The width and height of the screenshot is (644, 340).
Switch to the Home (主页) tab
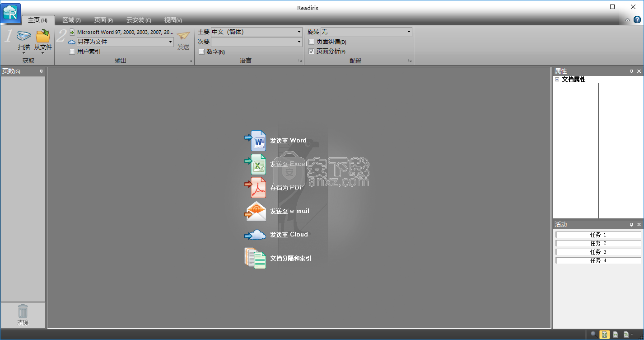tap(37, 20)
